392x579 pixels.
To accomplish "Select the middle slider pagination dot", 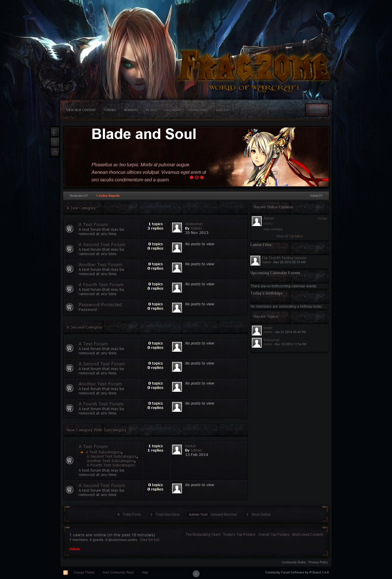I will point(197,177).
